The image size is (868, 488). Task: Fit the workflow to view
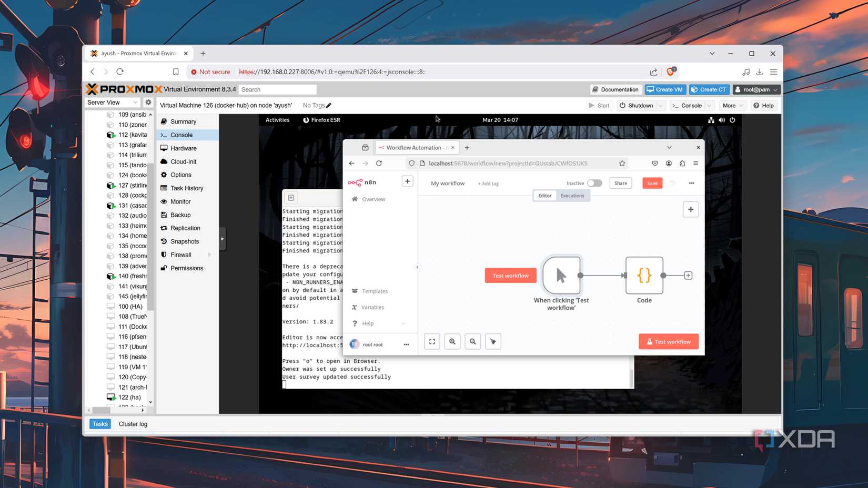tap(431, 341)
